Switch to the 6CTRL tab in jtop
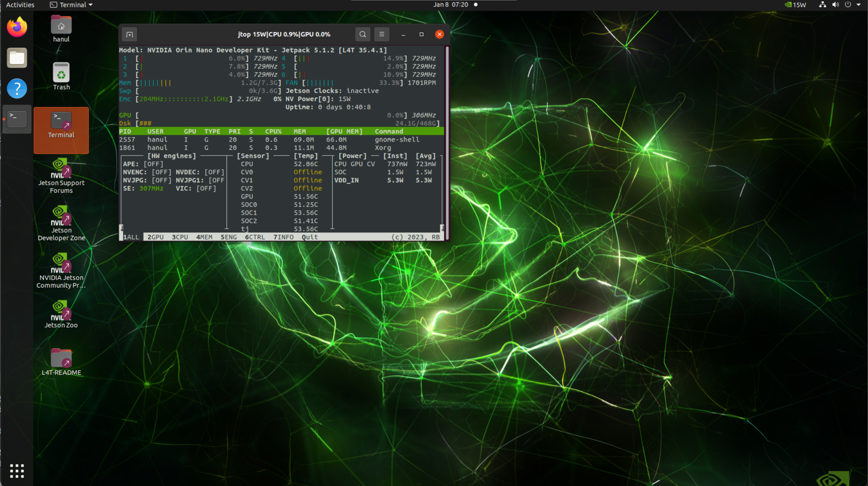This screenshot has width=868, height=486. tap(255, 237)
